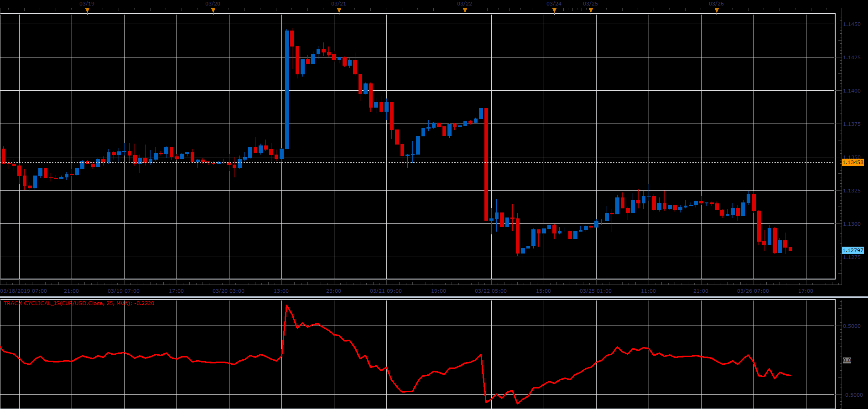Click the 03/20 day marker triangle
868x409 pixels.
(x=213, y=10)
